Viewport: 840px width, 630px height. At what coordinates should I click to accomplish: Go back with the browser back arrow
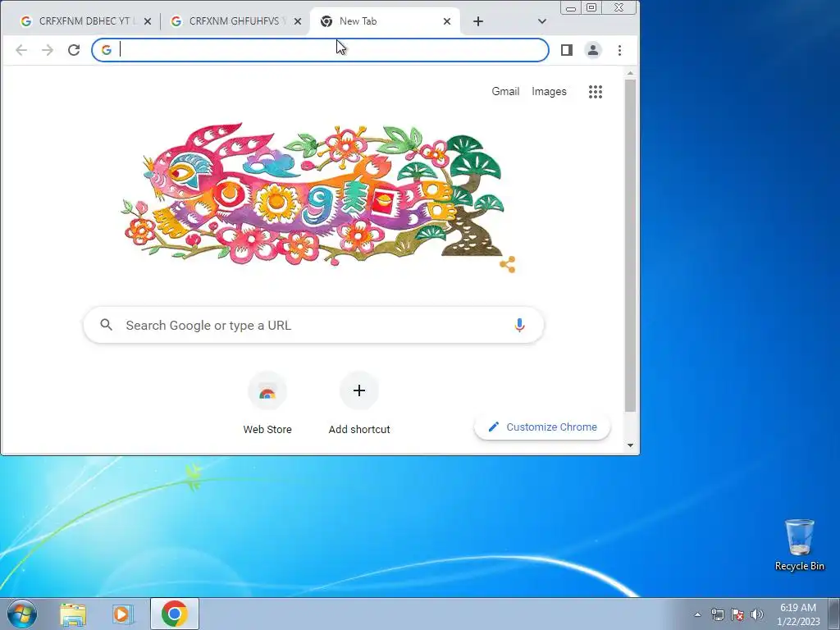[x=21, y=50]
